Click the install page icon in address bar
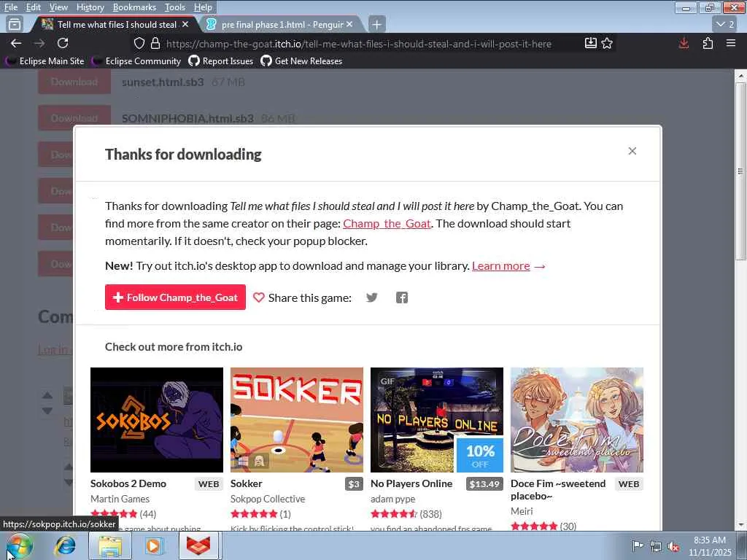The height and width of the screenshot is (560, 747). (590, 43)
